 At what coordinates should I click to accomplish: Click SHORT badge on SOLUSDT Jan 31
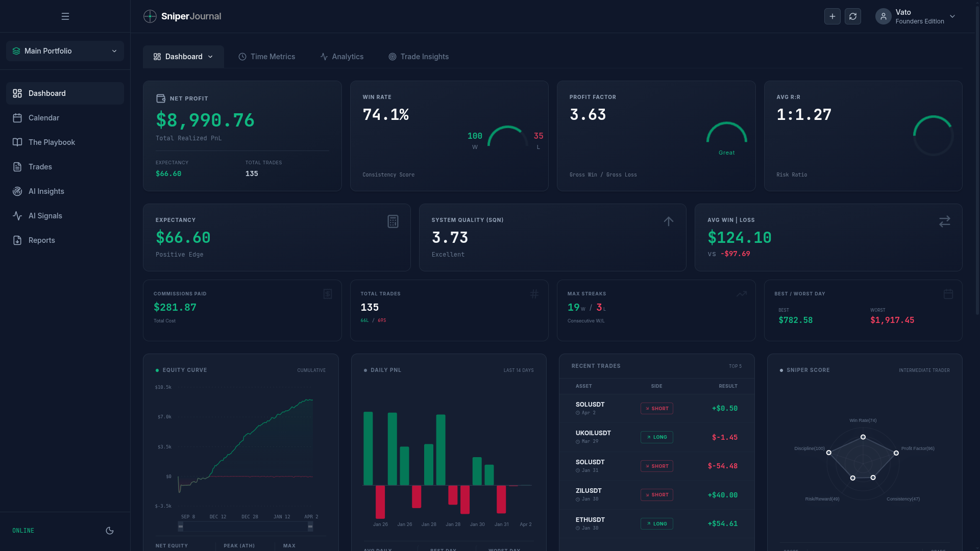click(x=657, y=466)
